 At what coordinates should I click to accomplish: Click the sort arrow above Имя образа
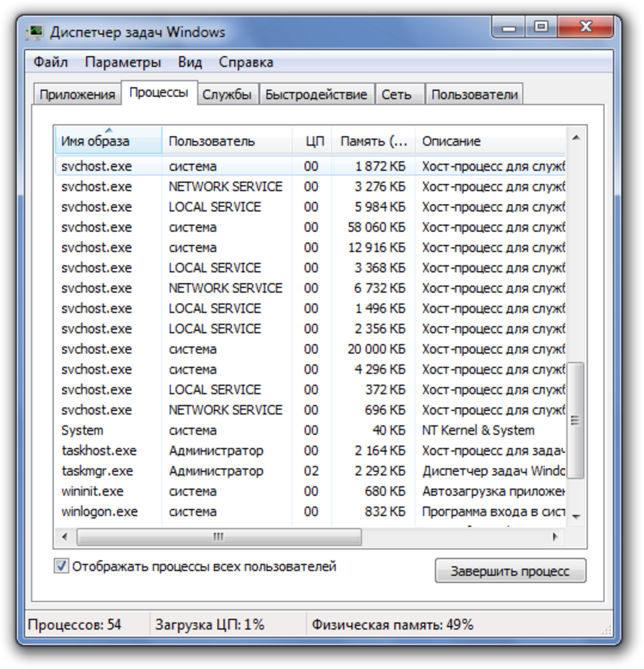pos(109,130)
